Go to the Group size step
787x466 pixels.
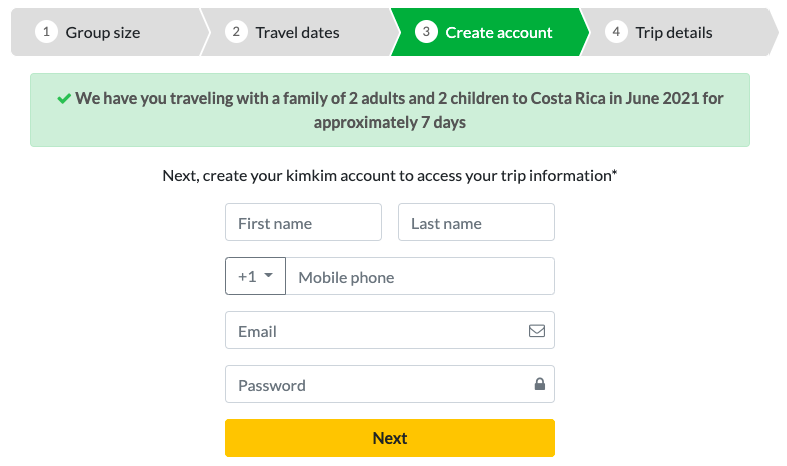pos(102,32)
